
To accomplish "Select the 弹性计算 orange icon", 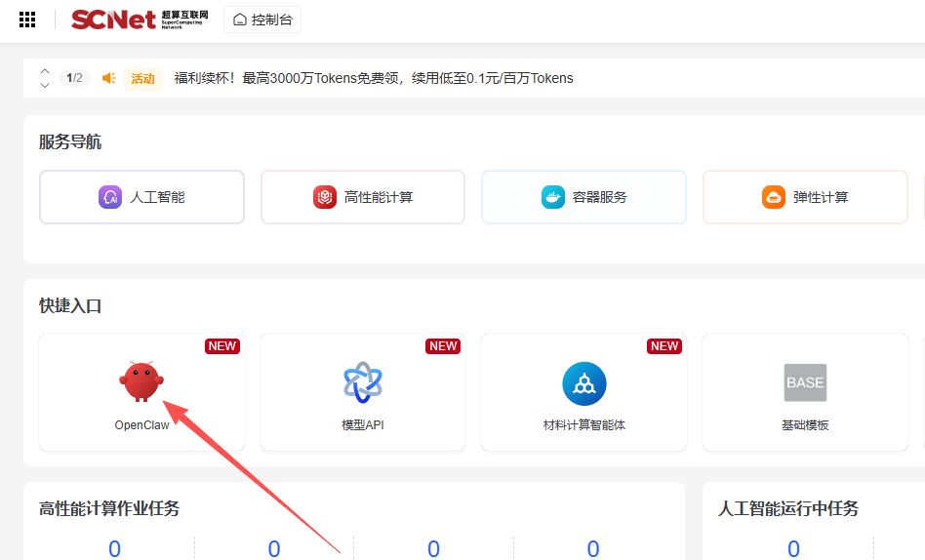I will click(774, 197).
